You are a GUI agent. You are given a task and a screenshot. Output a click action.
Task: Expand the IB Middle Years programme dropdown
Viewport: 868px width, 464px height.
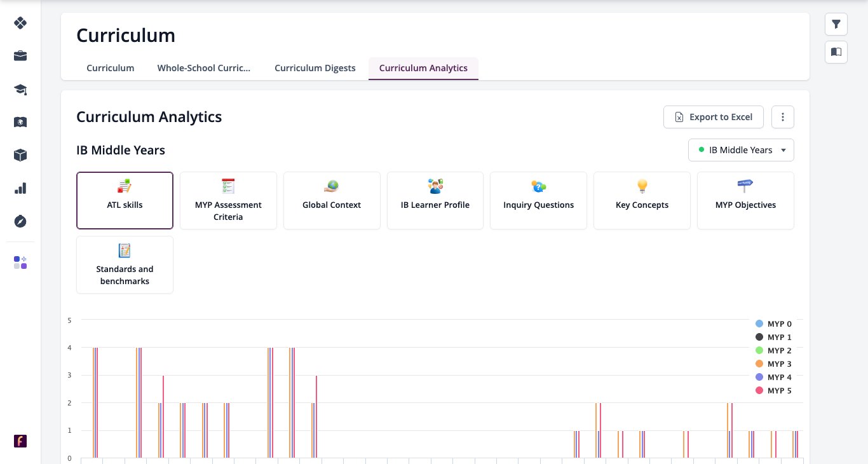pyautogui.click(x=741, y=150)
